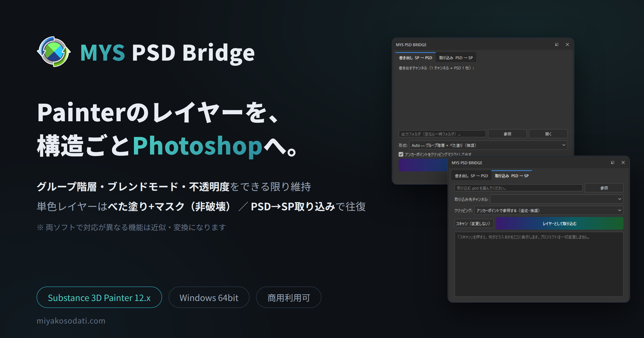Click the float icon in back window title bar

tap(557, 45)
